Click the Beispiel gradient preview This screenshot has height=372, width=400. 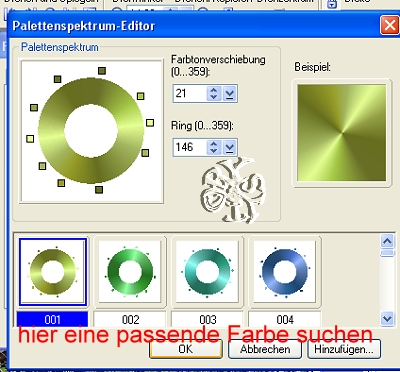pos(342,133)
